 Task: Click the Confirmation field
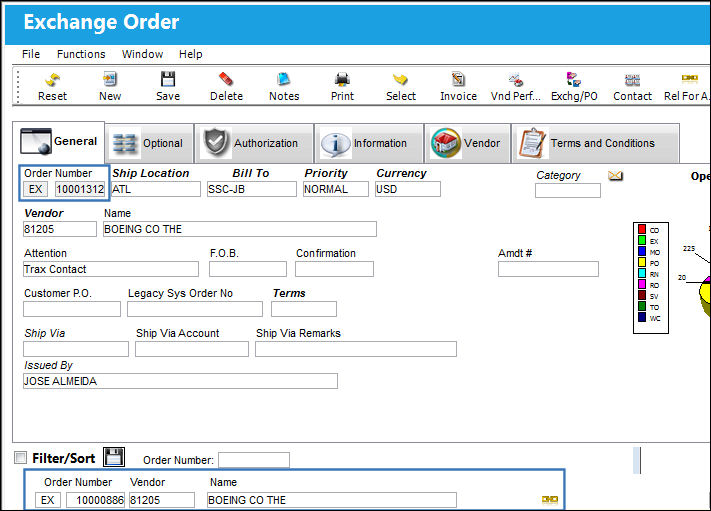[334, 269]
